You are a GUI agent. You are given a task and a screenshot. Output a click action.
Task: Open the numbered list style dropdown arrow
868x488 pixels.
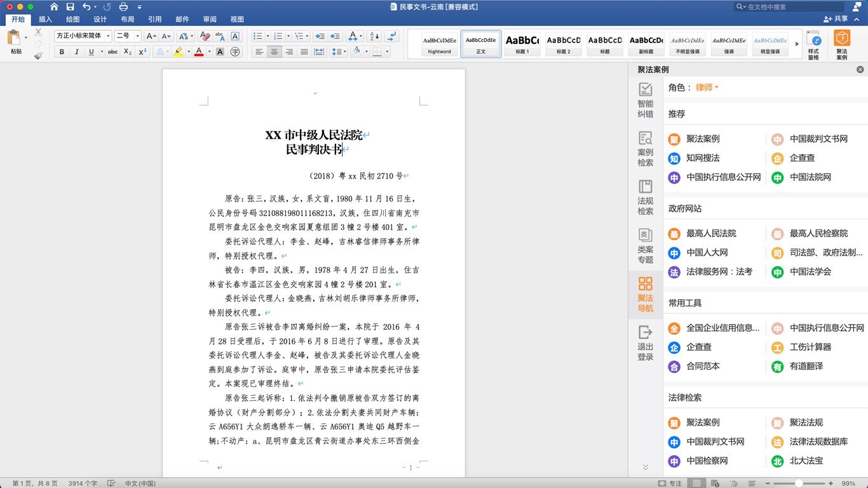288,36
